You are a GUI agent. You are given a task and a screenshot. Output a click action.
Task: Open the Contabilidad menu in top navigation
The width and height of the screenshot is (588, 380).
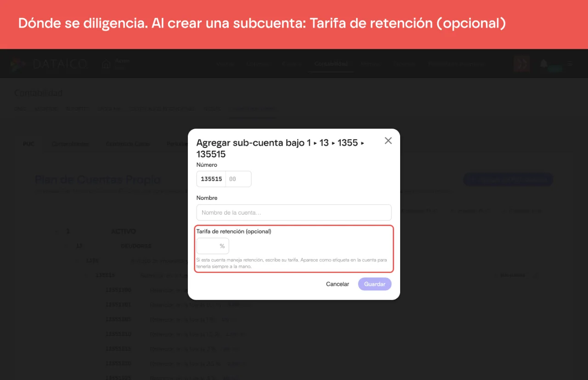[331, 64]
